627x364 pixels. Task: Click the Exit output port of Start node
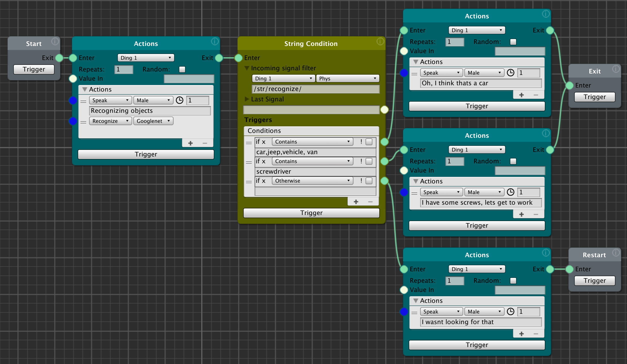pos(59,58)
